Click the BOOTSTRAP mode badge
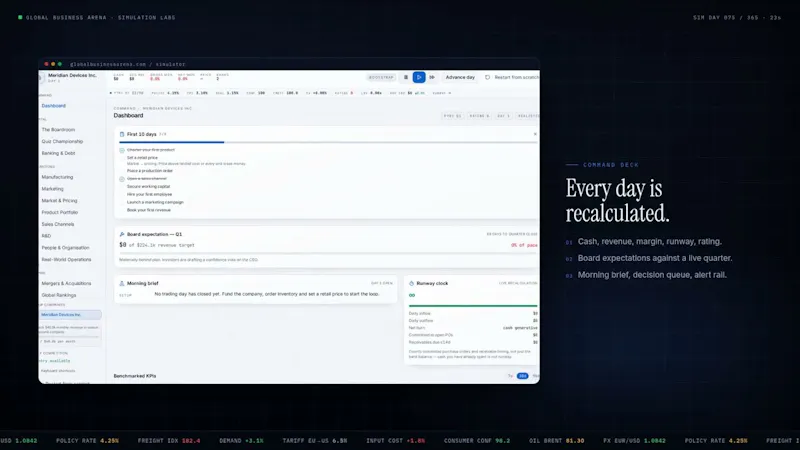The image size is (800, 450). [381, 78]
